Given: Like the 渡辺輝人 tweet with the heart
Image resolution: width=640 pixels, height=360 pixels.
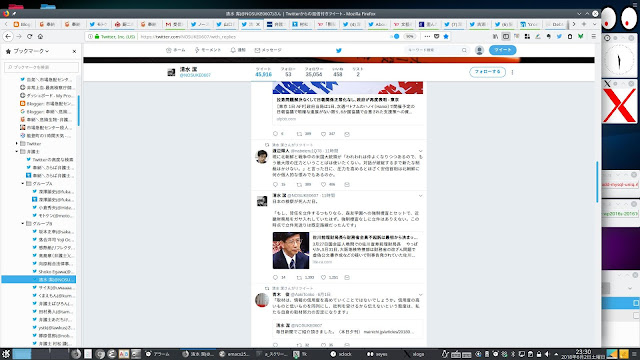Looking at the screenshot, I should (x=323, y=184).
